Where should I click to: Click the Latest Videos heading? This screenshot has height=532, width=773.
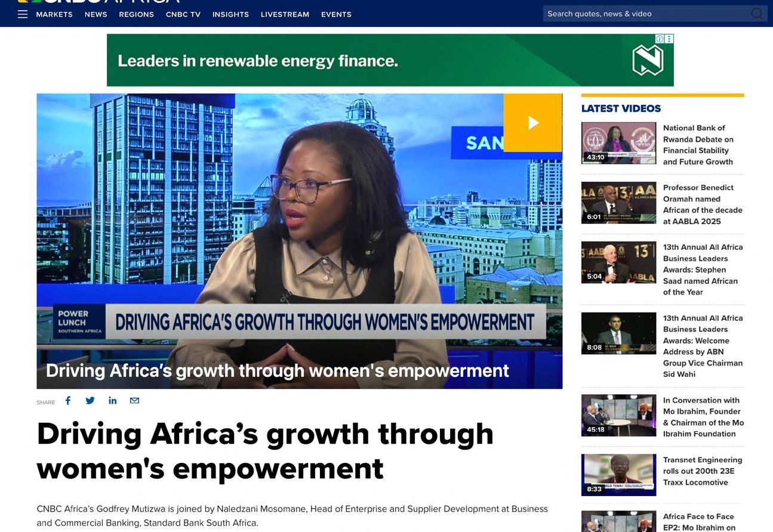[x=621, y=109]
